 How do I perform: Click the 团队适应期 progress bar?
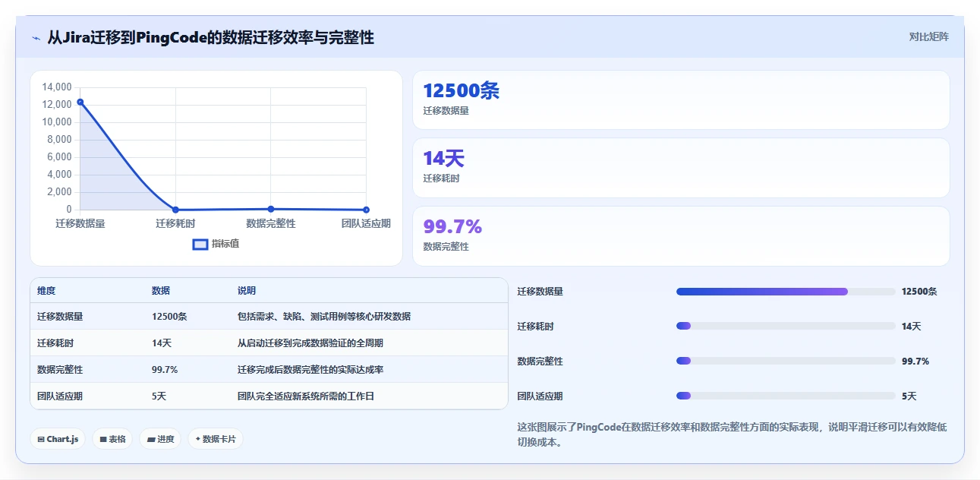[786, 396]
